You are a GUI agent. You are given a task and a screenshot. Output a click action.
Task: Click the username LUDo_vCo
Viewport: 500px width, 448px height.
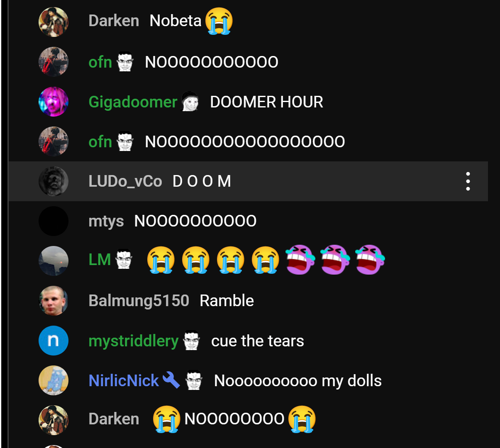125,181
